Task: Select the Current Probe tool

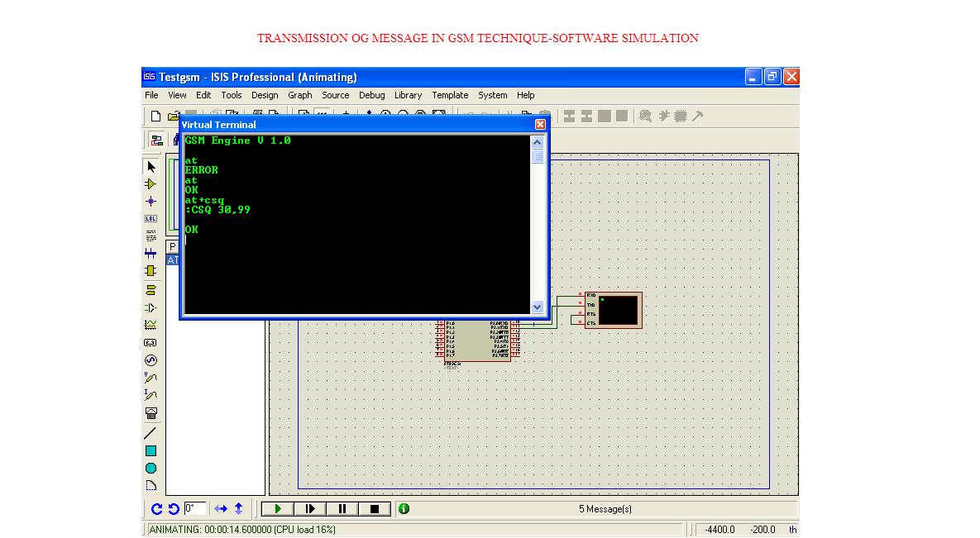Action: (x=151, y=395)
